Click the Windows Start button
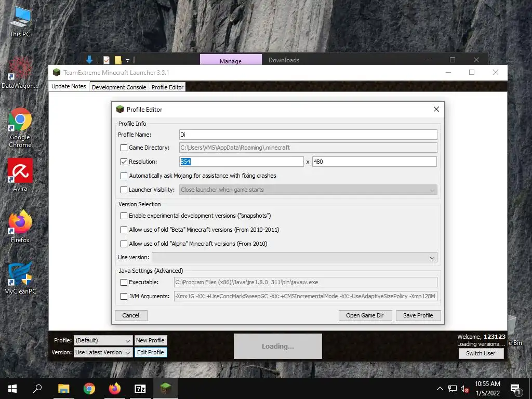Image resolution: width=532 pixels, height=399 pixels. tap(12, 389)
